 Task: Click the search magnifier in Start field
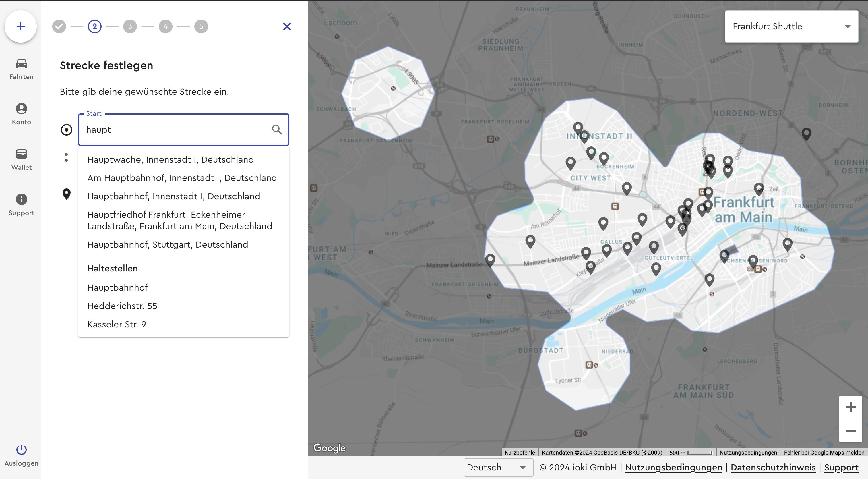277,130
